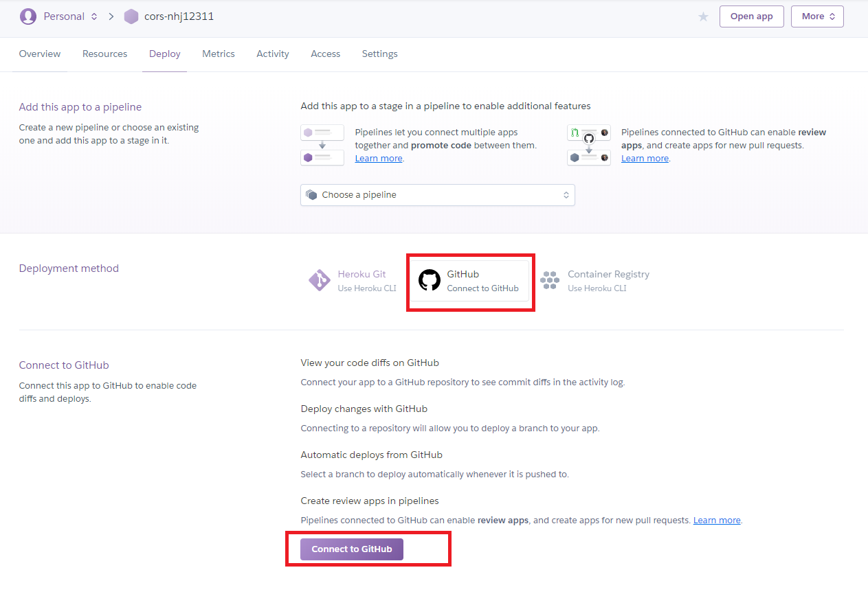Open the Access tab
Image resolution: width=868 pixels, height=594 pixels.
[326, 54]
